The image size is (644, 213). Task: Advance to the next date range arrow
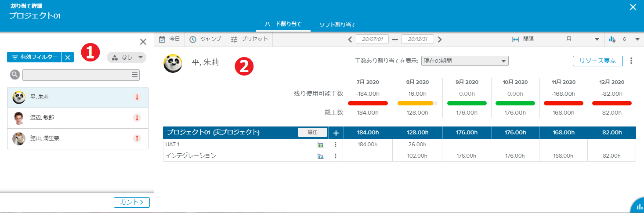[440, 39]
